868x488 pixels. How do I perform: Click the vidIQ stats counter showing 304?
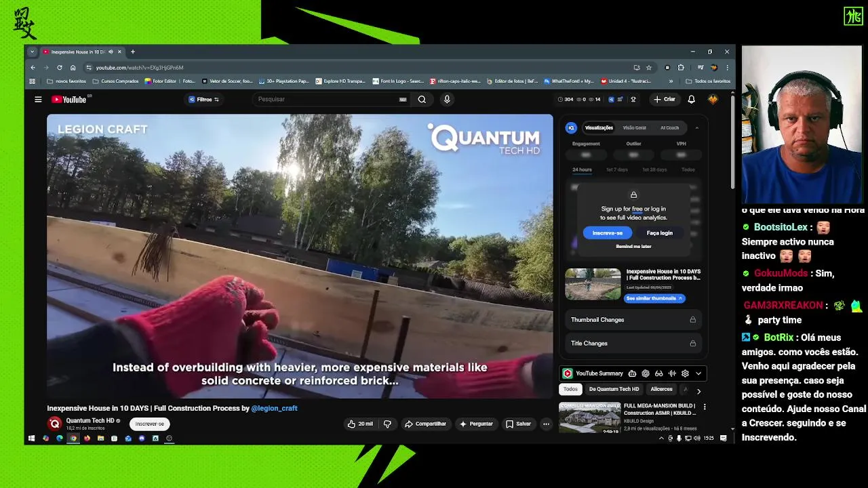(566, 100)
